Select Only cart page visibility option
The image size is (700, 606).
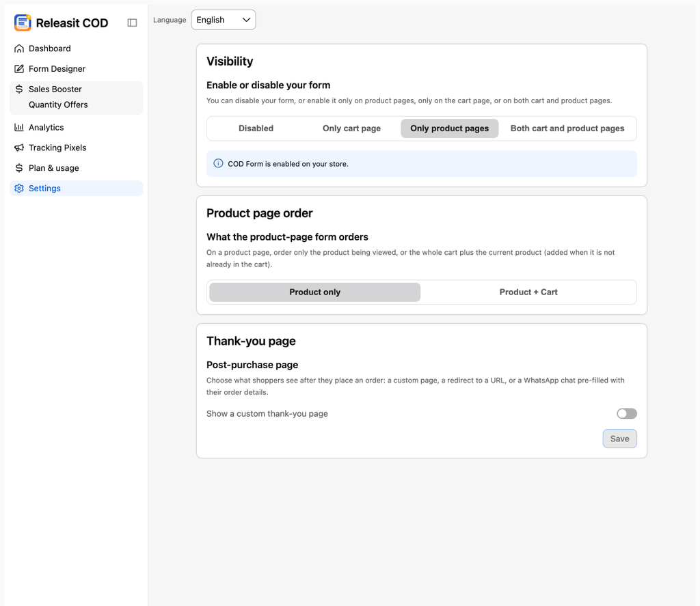tap(352, 128)
